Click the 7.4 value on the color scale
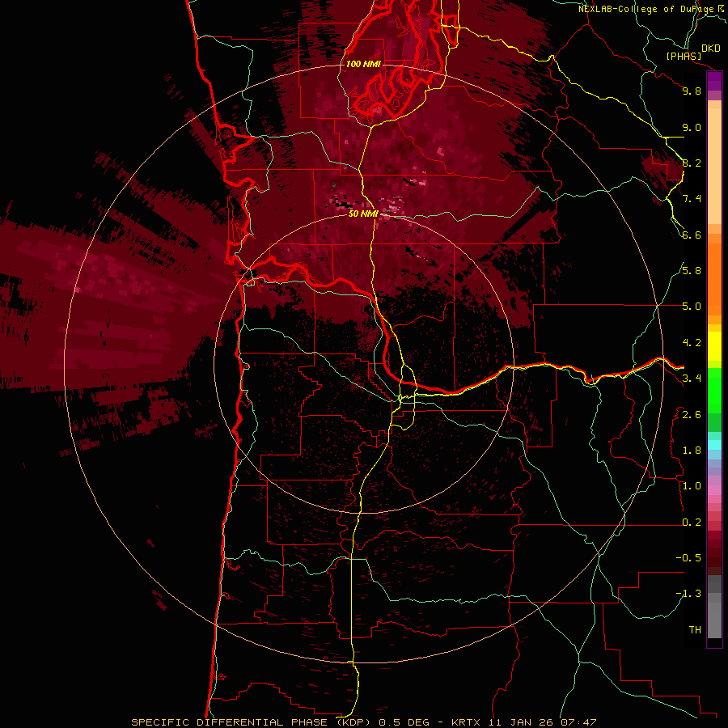728x728 pixels. point(692,199)
